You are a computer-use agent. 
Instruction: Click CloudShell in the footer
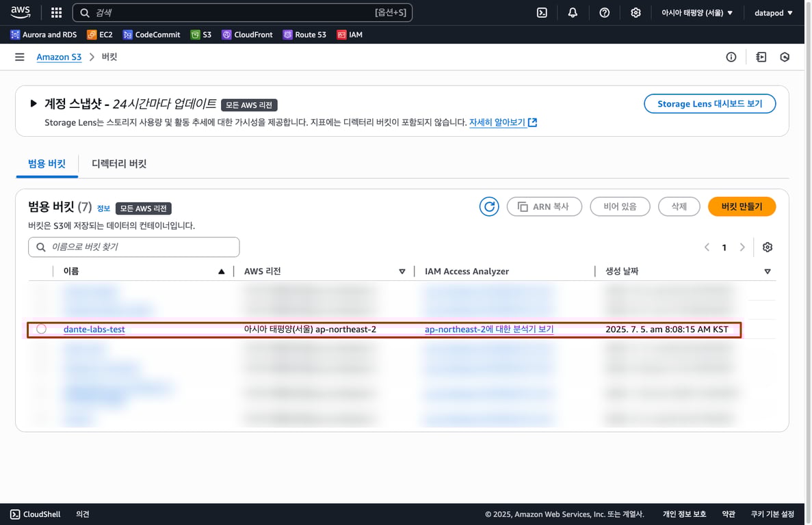(35, 514)
